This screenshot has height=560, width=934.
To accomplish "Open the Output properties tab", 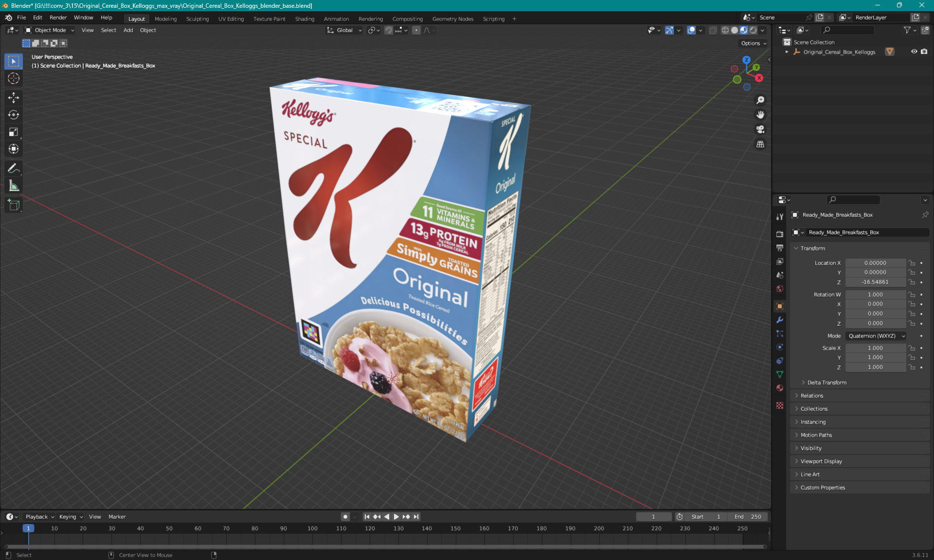I will (x=780, y=248).
